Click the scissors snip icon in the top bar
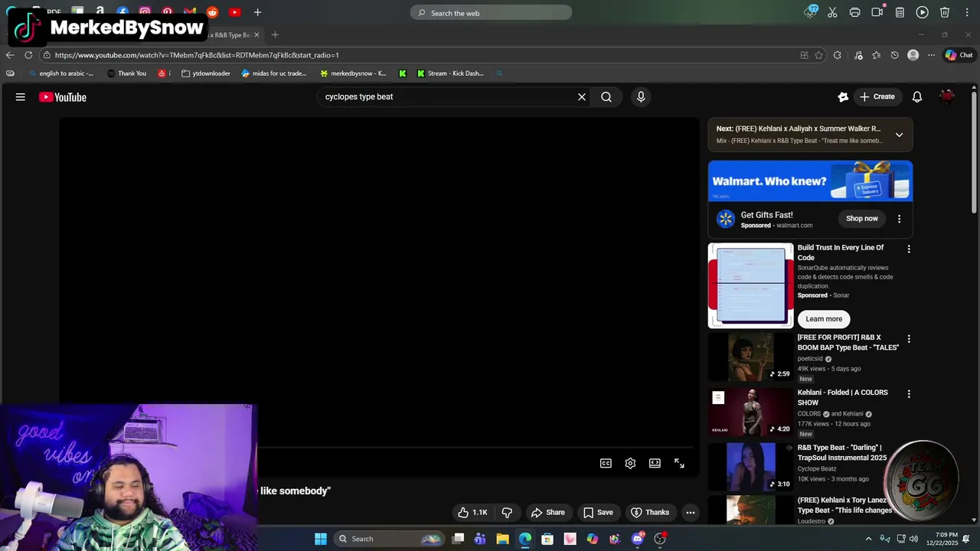This screenshot has height=551, width=980. 832,12
